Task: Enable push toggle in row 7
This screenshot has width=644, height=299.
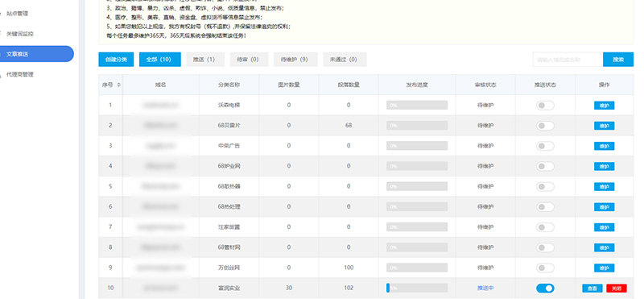Action: (545, 227)
